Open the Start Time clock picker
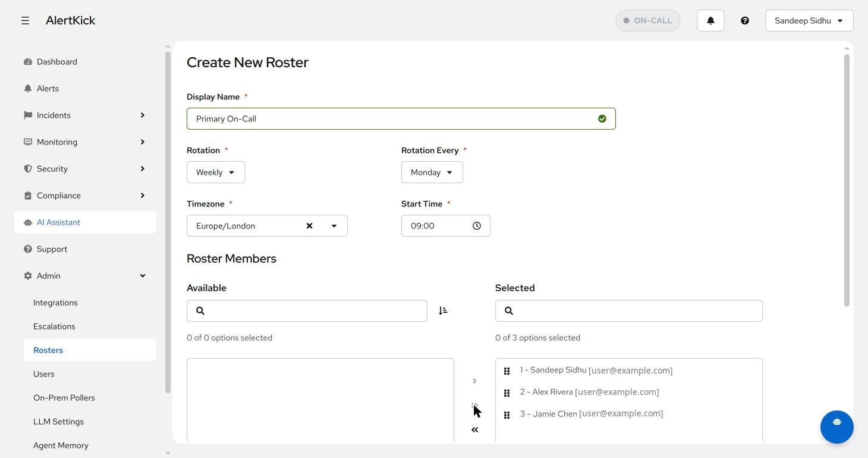This screenshot has height=458, width=868. [477, 226]
